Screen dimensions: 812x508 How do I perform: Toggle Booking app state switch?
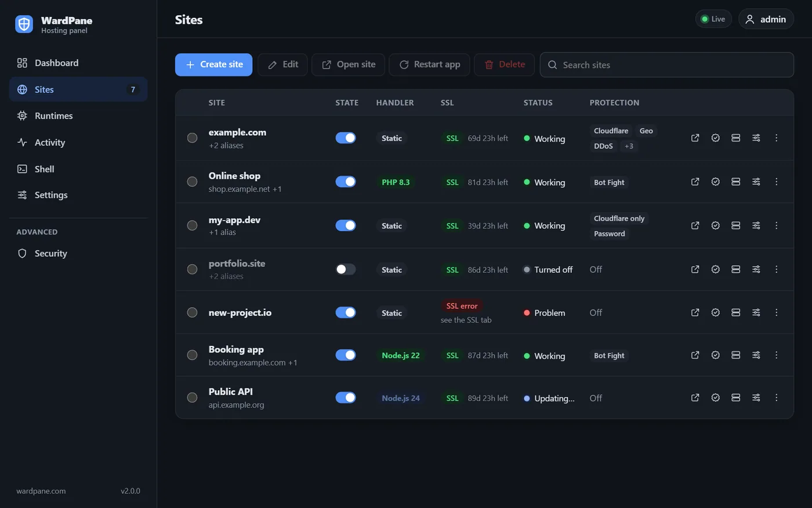coord(346,355)
